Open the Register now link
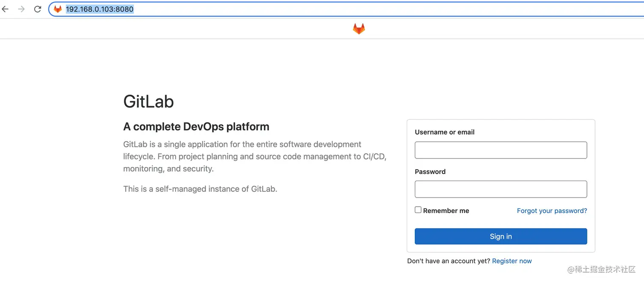The height and width of the screenshot is (282, 644). 512,261
